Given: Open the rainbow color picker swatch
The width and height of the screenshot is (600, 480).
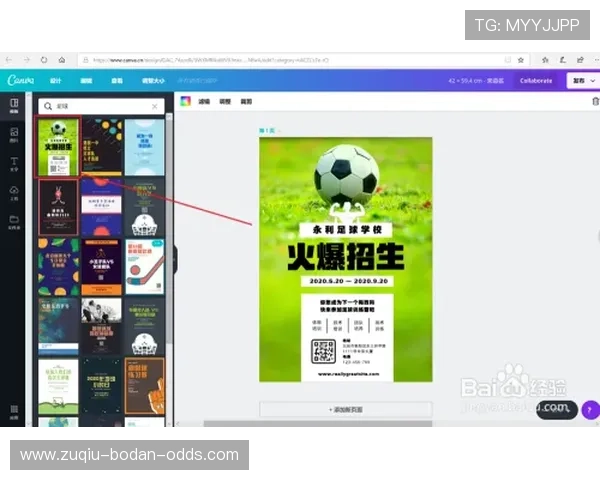Looking at the screenshot, I should tap(185, 101).
